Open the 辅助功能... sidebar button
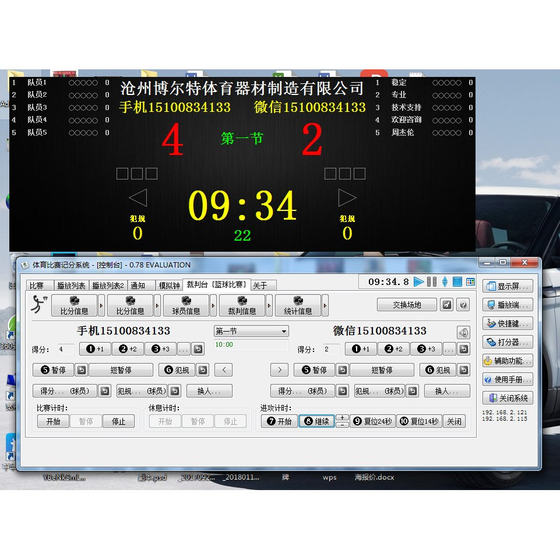The width and height of the screenshot is (560, 560). click(508, 361)
